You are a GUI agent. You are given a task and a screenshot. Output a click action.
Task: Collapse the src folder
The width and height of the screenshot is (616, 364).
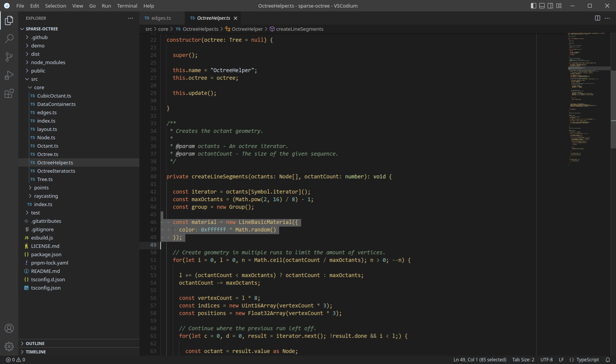pyautogui.click(x=79, y=79)
